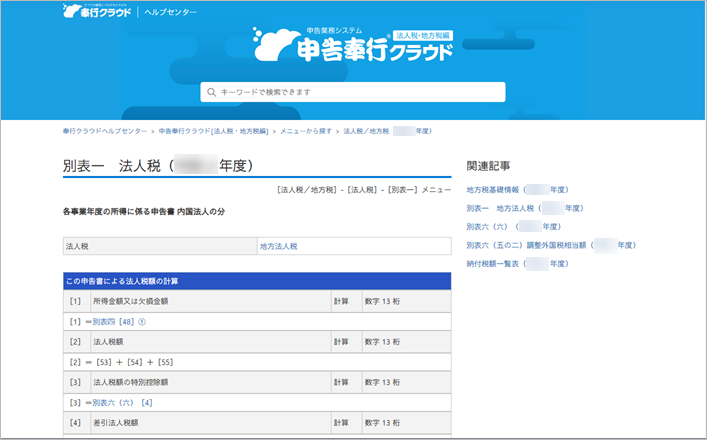707x440 pixels.
Task: Click the 関連記事 heading
Action: coord(488,166)
